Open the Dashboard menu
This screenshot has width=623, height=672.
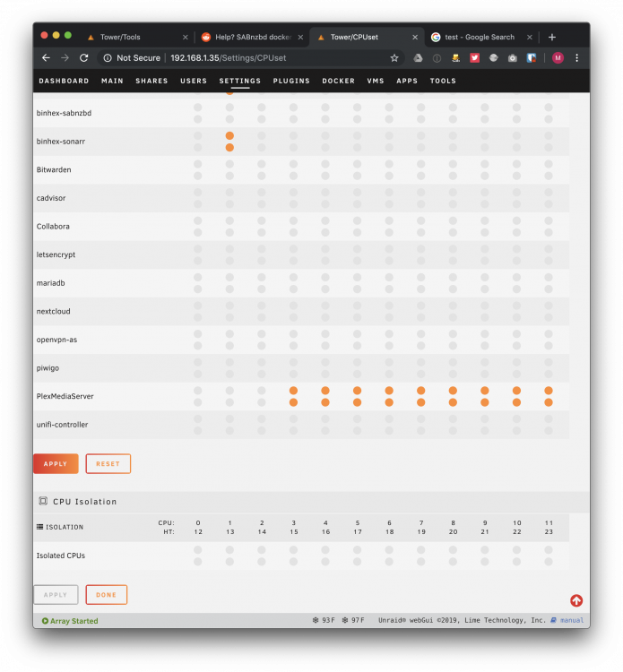tap(64, 81)
